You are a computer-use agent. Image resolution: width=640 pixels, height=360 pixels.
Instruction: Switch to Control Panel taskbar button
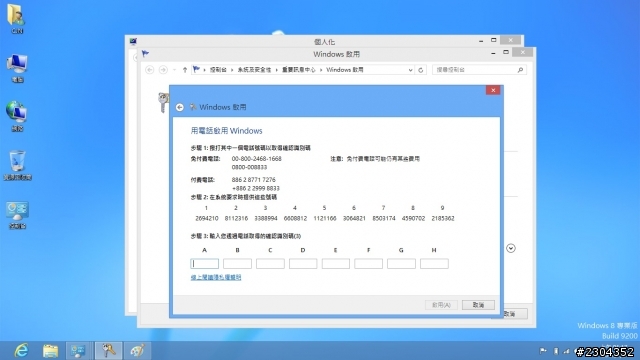pyautogui.click(x=79, y=351)
